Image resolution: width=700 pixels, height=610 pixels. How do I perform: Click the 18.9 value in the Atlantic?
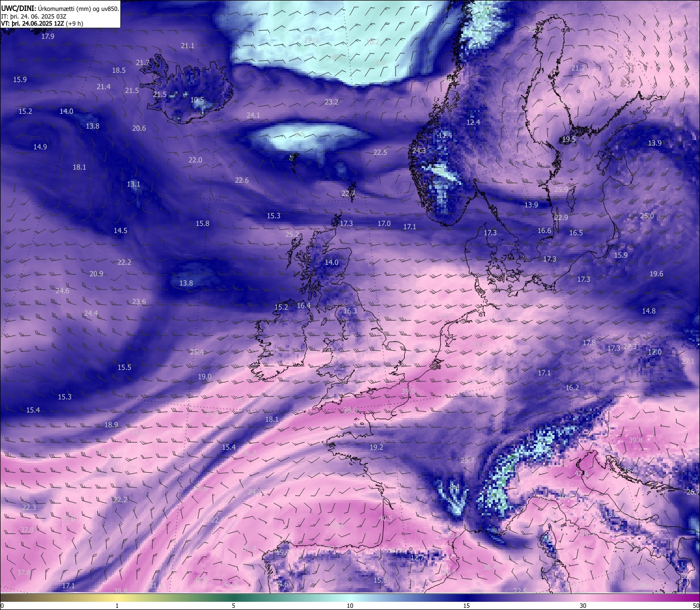(x=111, y=425)
